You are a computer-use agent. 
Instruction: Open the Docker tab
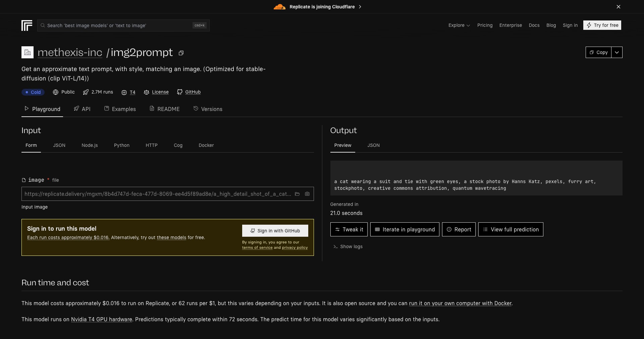coord(206,145)
